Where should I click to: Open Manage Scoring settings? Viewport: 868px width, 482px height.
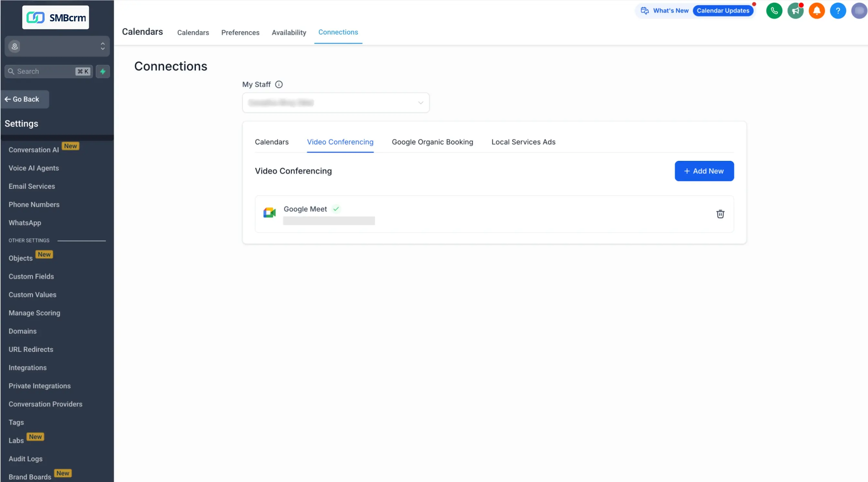point(34,313)
